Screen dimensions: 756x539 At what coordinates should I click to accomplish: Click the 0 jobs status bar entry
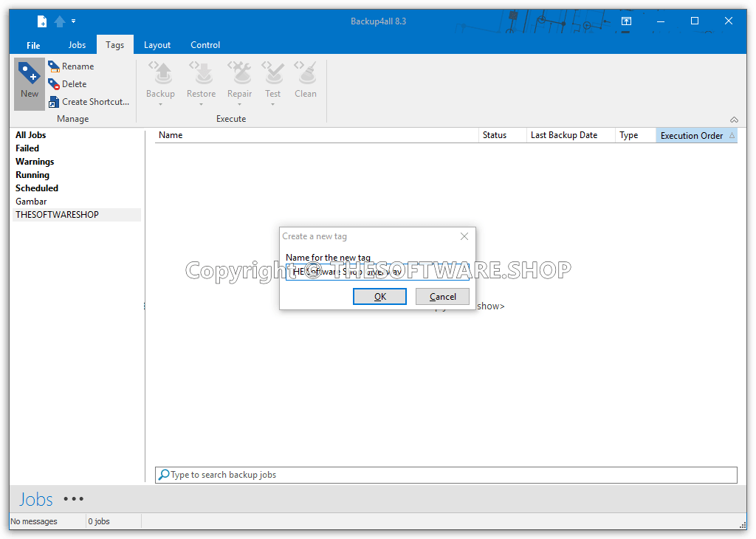[99, 521]
